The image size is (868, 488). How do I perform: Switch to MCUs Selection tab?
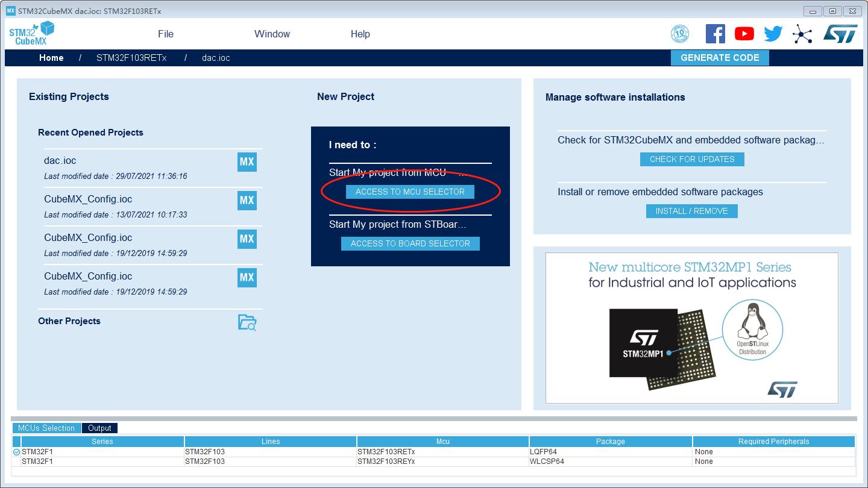pos(46,428)
